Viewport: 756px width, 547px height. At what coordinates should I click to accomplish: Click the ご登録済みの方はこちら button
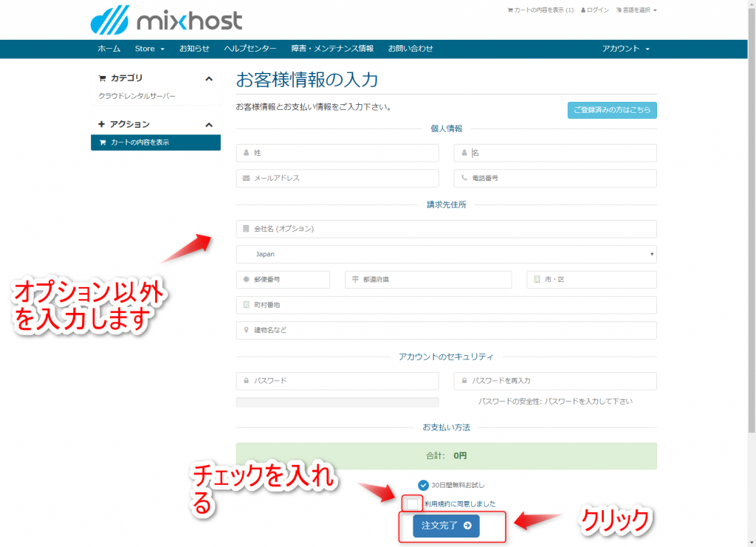coord(611,110)
